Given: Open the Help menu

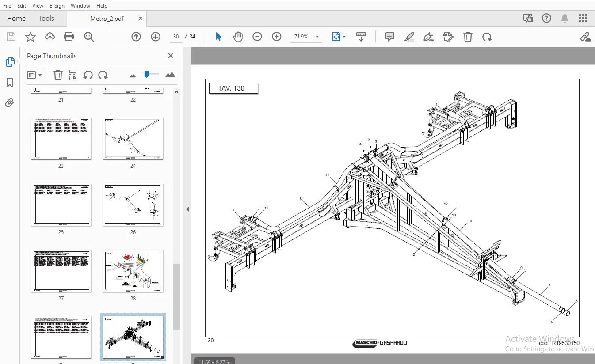Looking at the screenshot, I should (x=102, y=5).
